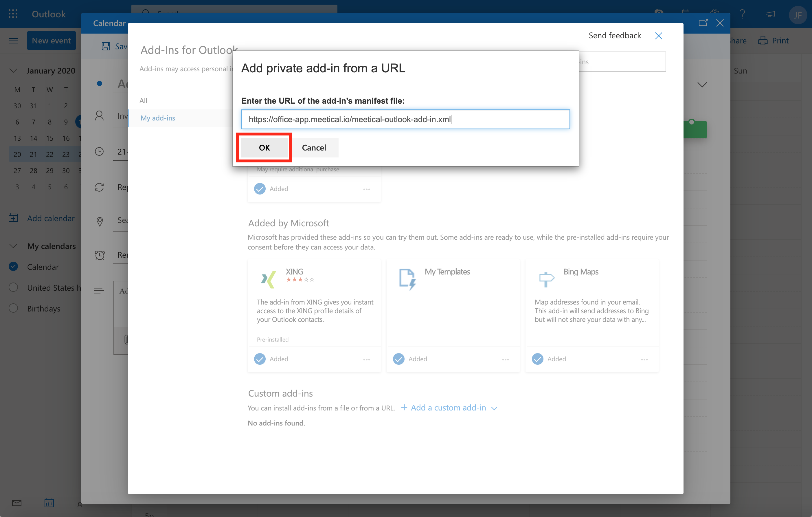
Task: Open the Send feedback link
Action: click(x=614, y=35)
